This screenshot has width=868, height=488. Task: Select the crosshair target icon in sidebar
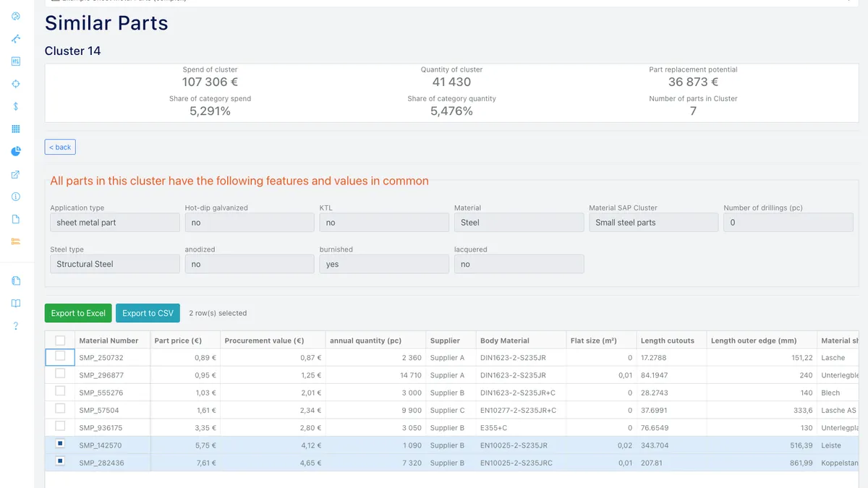click(15, 84)
